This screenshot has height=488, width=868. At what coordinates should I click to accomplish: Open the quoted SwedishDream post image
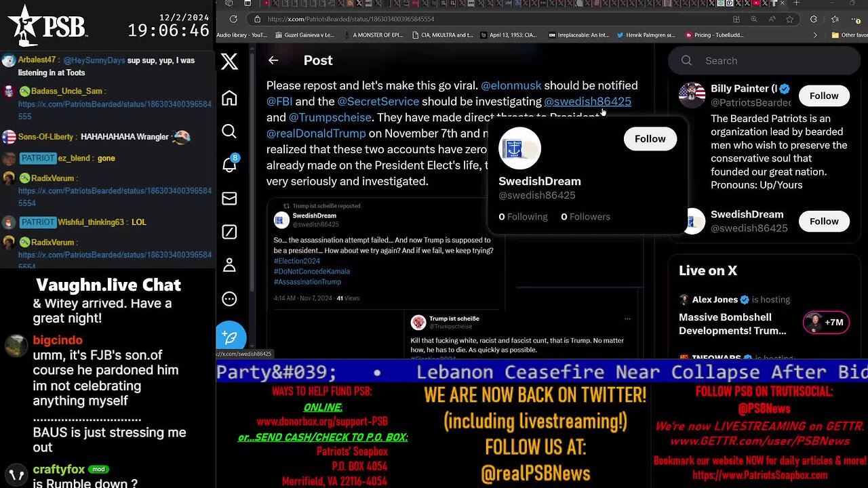tap(385, 254)
